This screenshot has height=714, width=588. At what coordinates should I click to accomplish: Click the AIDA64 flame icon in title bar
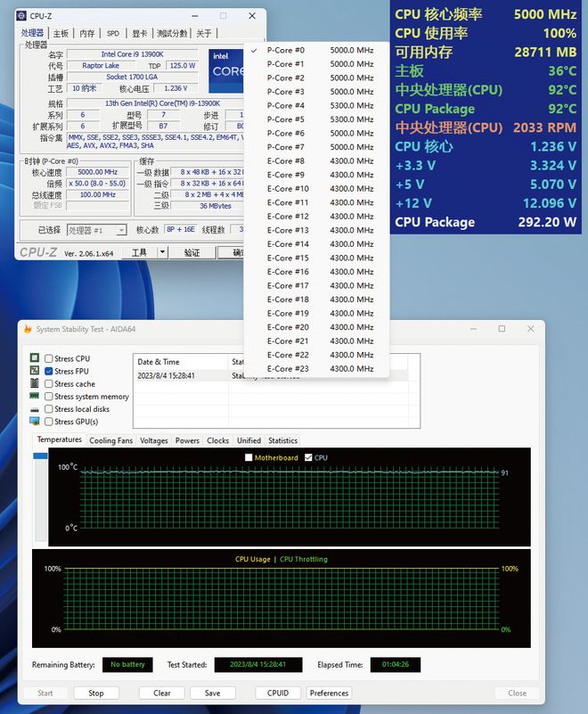tap(28, 329)
